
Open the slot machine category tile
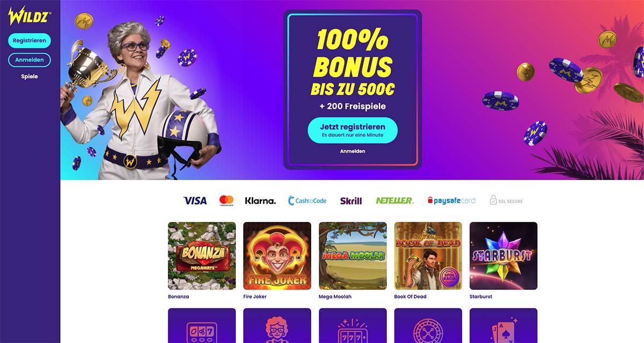coord(202,325)
